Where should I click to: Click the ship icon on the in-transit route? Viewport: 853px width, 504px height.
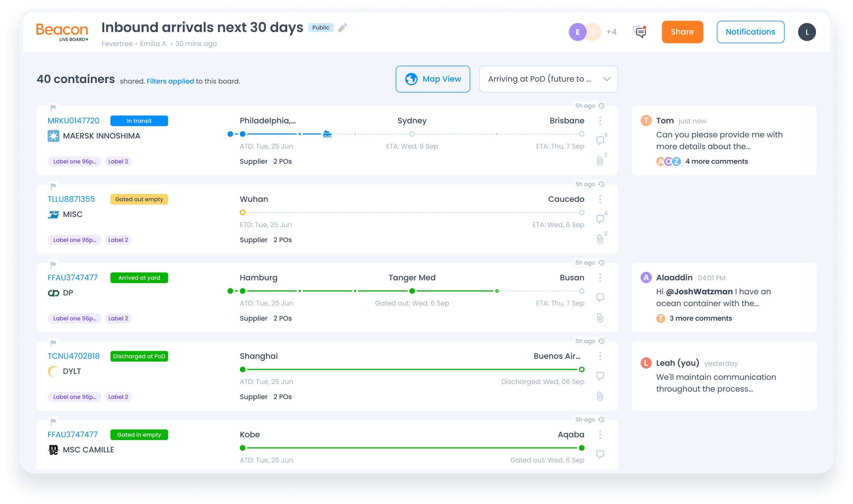tap(327, 134)
